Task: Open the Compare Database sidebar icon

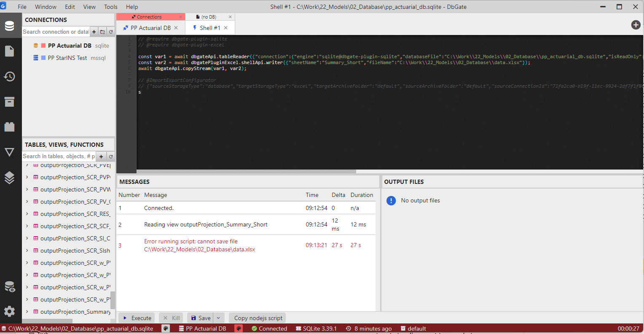Action: coord(9,152)
